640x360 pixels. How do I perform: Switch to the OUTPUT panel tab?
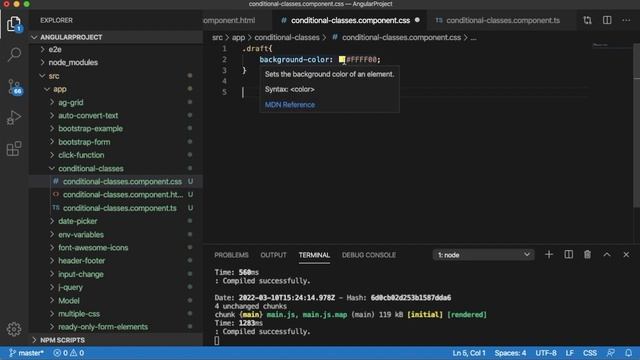[x=273, y=255]
